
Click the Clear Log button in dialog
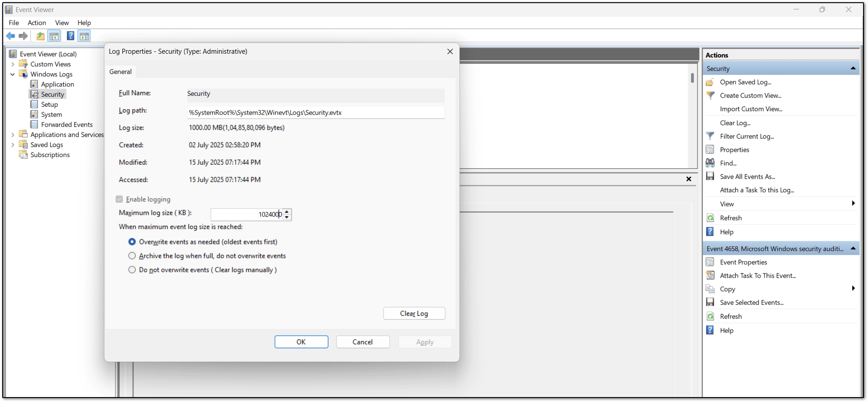[x=414, y=313]
